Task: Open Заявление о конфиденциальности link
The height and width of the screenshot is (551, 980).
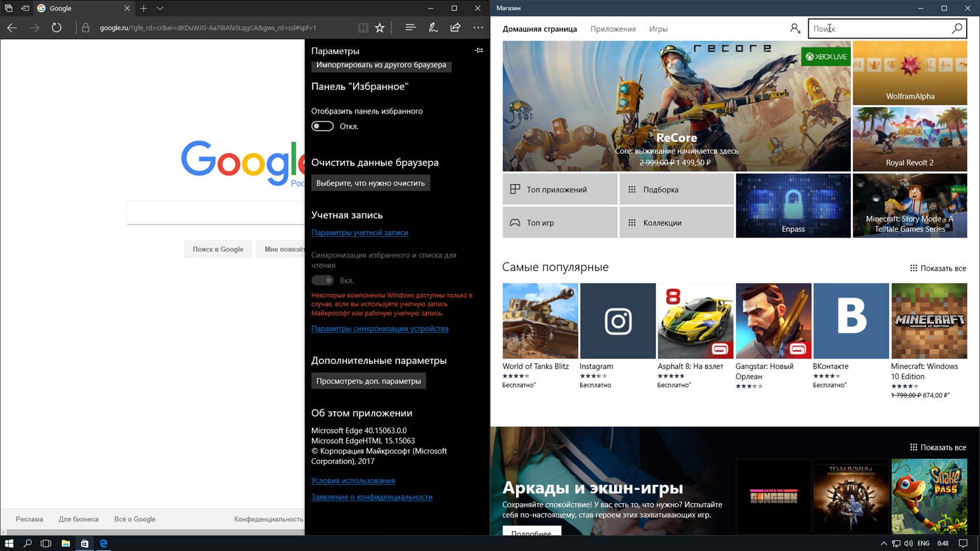Action: coord(372,497)
